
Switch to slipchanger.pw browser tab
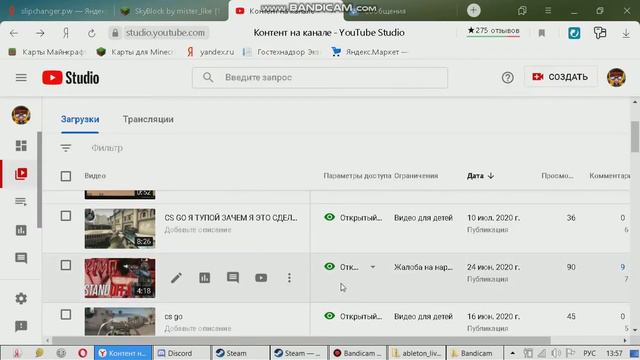(x=57, y=11)
